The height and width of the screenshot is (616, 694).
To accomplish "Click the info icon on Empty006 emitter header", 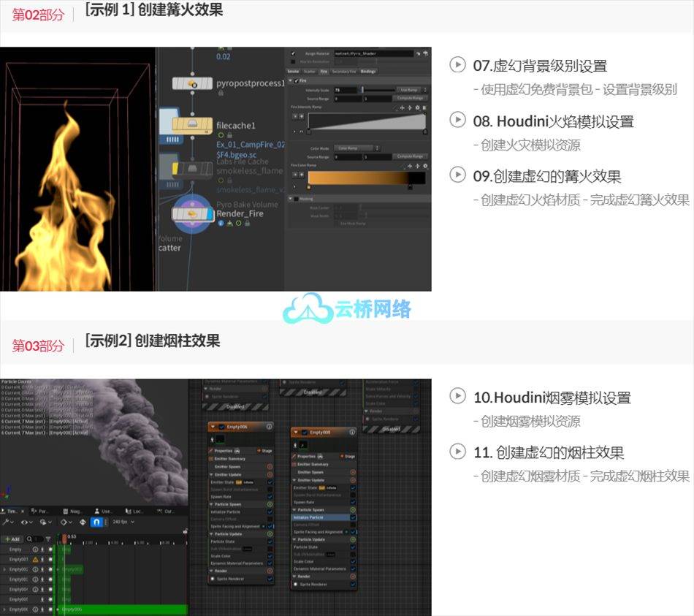I will [x=269, y=427].
